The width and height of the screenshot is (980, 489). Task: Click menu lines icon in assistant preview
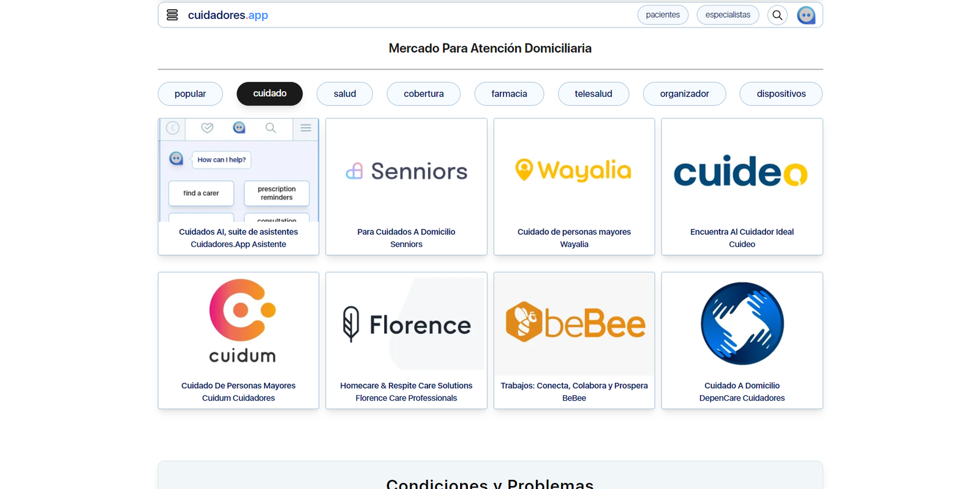point(306,127)
